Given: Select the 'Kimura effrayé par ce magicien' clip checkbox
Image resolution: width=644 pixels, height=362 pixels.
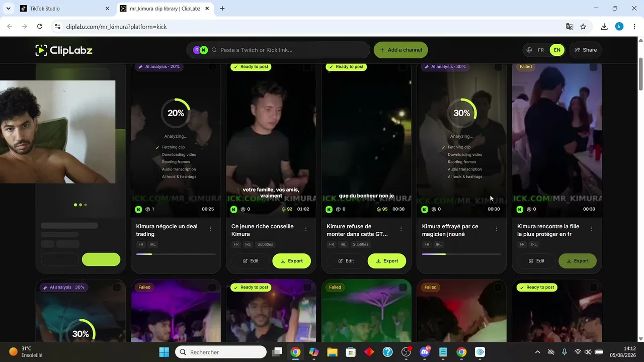Looking at the screenshot, I should click(498, 67).
